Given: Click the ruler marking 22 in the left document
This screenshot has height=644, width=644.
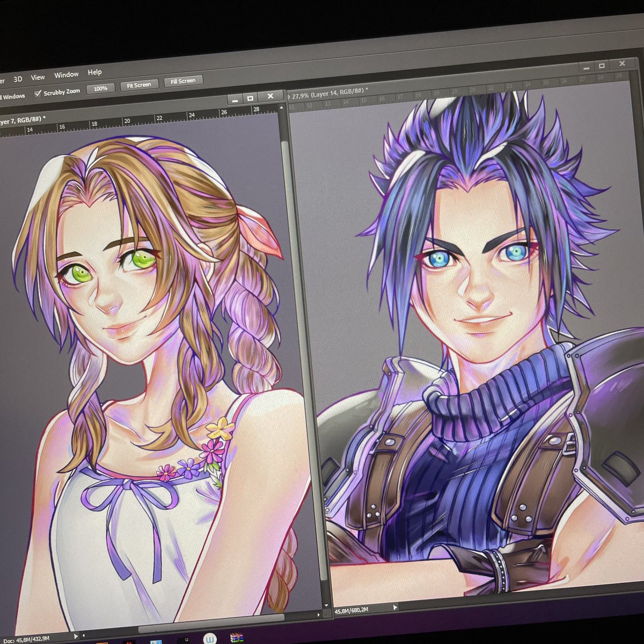Looking at the screenshot, I should 159,118.
